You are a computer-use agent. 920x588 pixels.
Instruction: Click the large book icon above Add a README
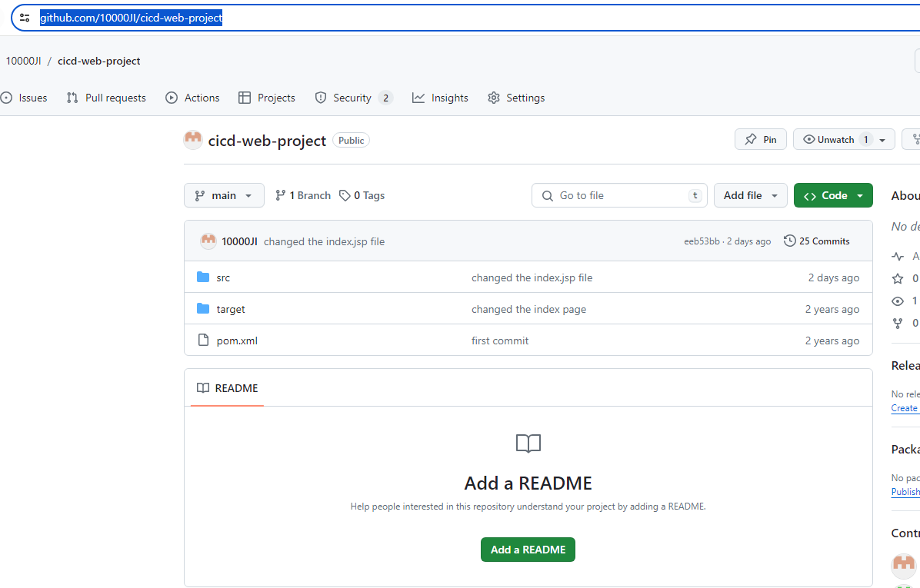coord(528,443)
